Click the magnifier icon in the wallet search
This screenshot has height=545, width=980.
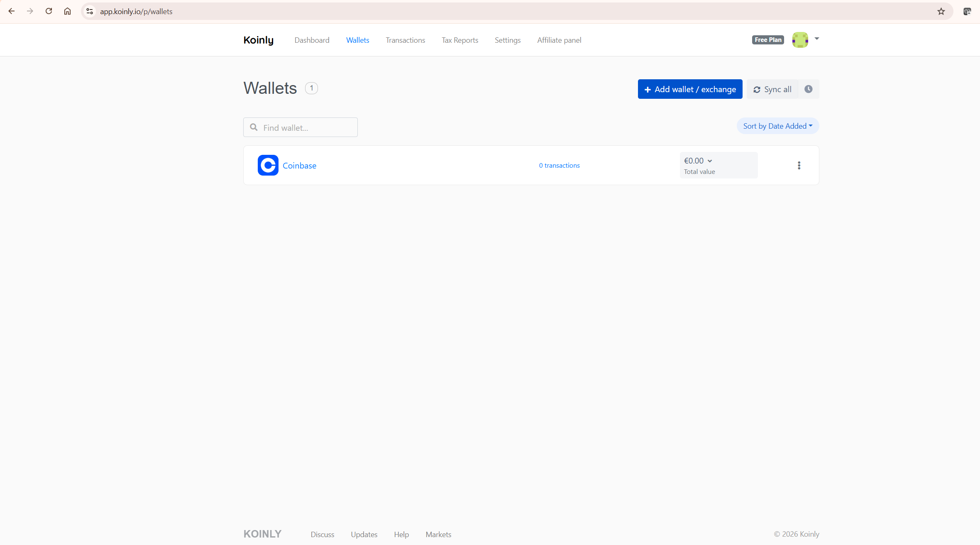tap(254, 127)
